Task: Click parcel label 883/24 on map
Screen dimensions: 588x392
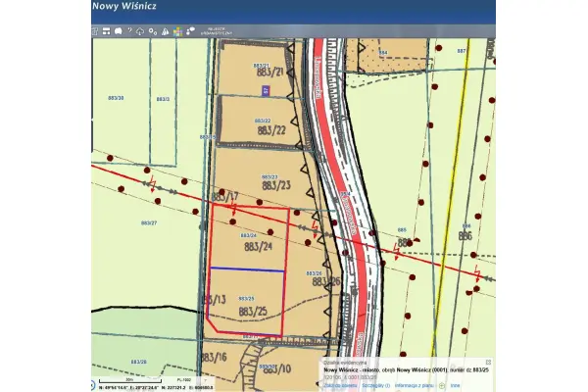Action: click(258, 246)
